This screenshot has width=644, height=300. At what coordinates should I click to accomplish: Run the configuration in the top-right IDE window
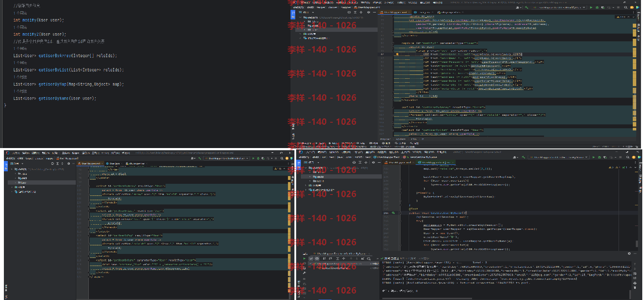tap(591, 7)
